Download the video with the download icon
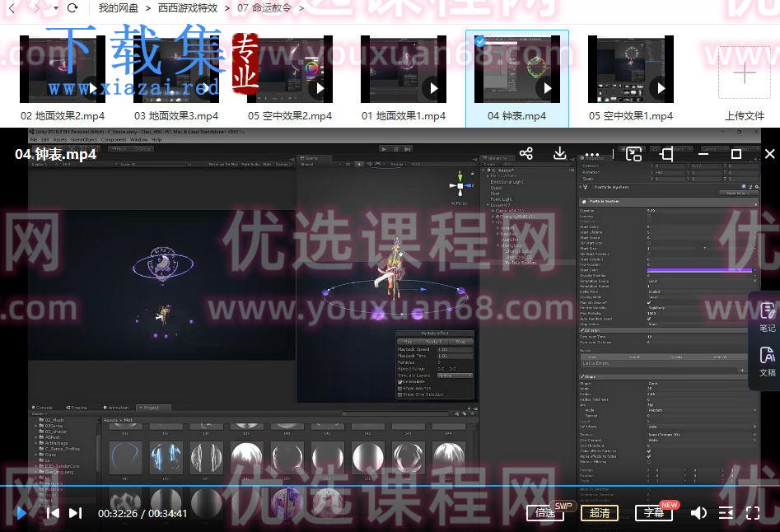The width and height of the screenshot is (780, 532). point(559,153)
